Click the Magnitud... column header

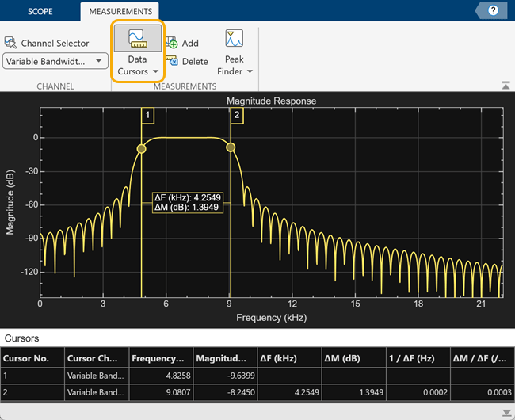(x=225, y=358)
